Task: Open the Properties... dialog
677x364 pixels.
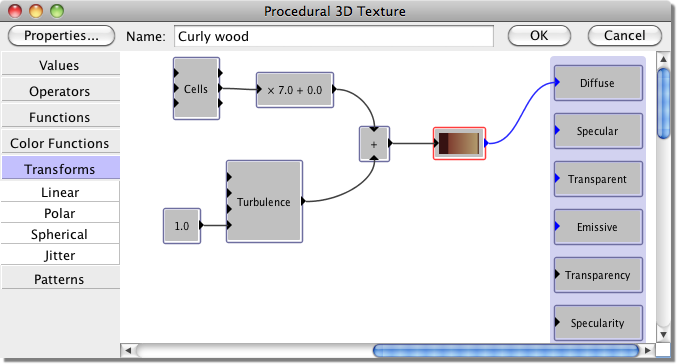Action: pos(61,35)
